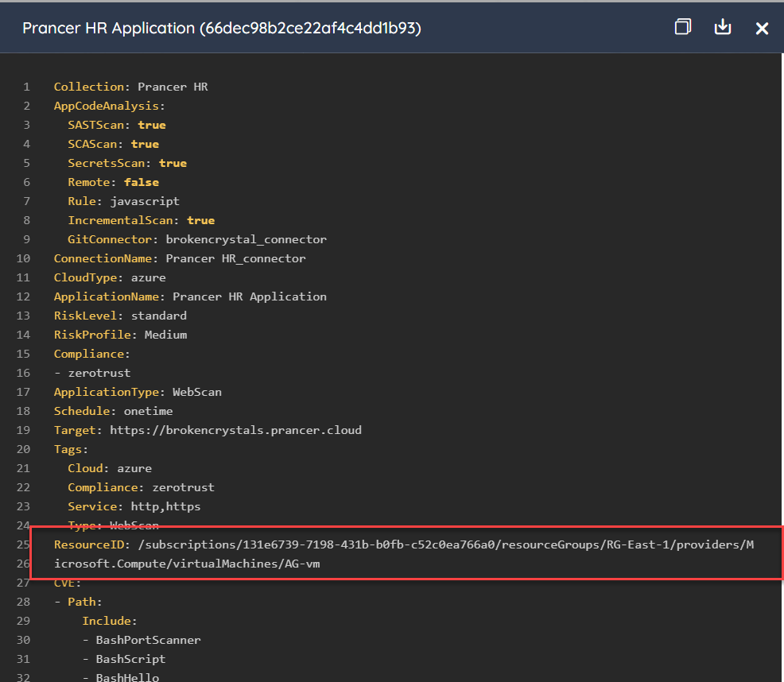The image size is (784, 682).
Task: Click 'SecretsScan: true' line
Action: [x=127, y=162]
